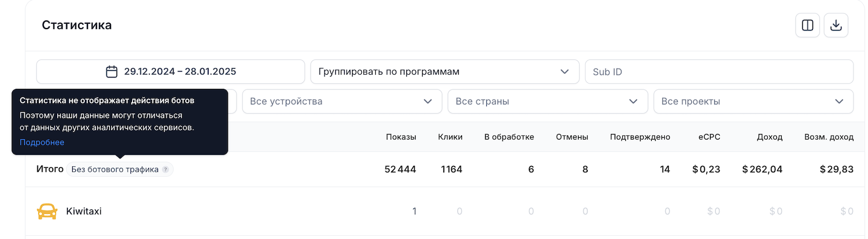The height and width of the screenshot is (239, 868).
Task: Open the 'Все проекты' dropdown
Action: point(753,102)
